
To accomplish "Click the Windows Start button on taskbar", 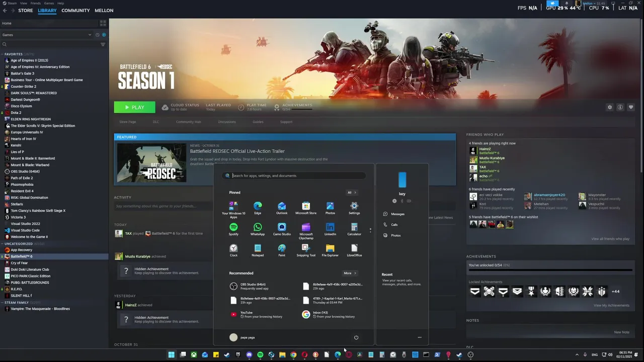I will coord(171,354).
